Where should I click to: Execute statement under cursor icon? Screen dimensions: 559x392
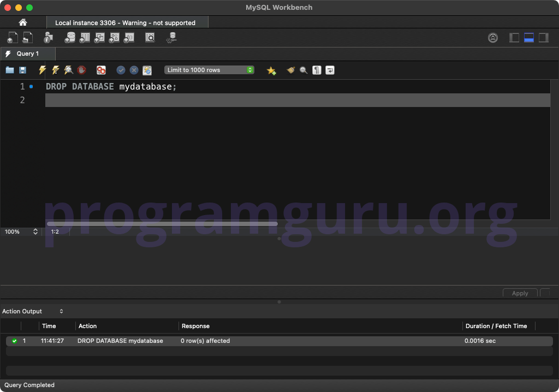tap(55, 70)
